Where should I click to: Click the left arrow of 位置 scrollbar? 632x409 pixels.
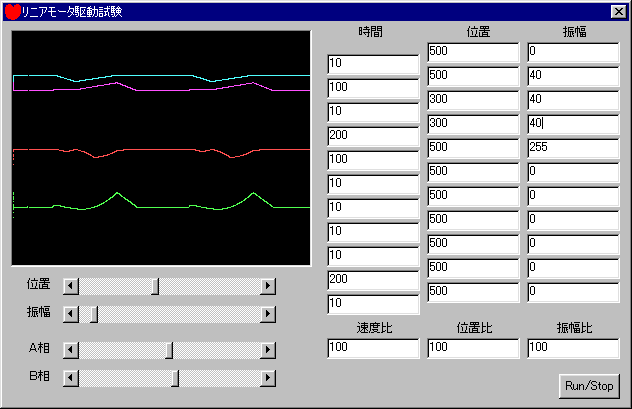tap(69, 287)
